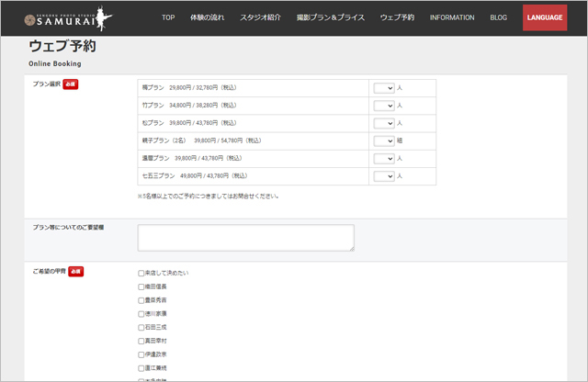Open the 梅プラン people-count dropdown
The image size is (588, 382).
pyautogui.click(x=384, y=88)
